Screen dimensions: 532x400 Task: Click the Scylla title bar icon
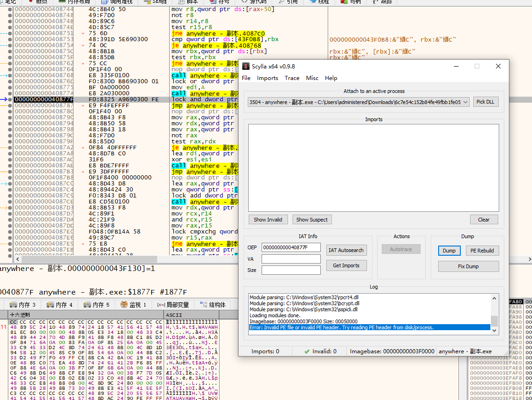click(x=246, y=67)
